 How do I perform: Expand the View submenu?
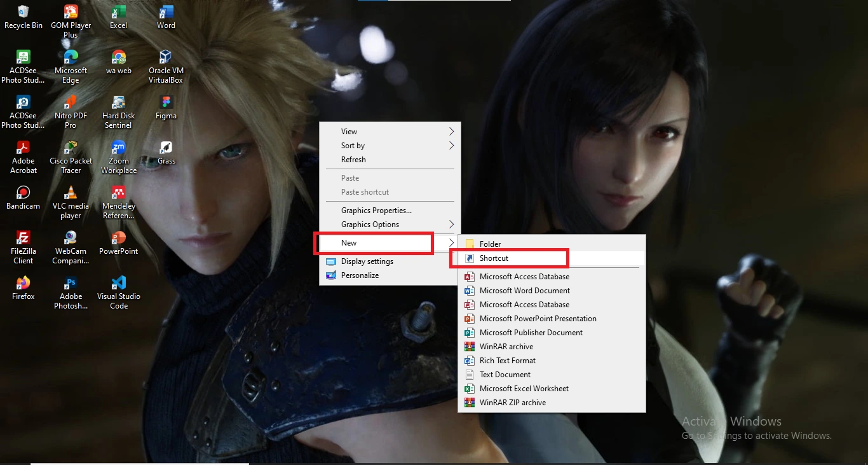click(x=390, y=132)
